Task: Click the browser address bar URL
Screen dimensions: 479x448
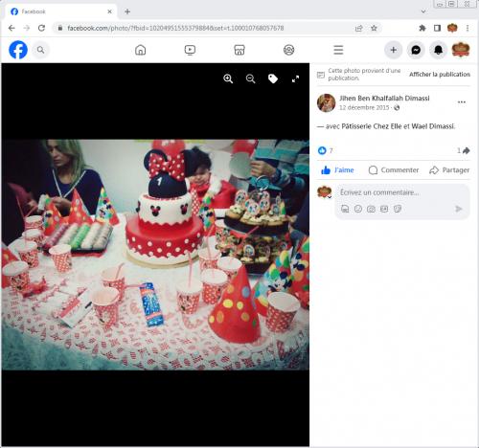Action: coord(175,28)
